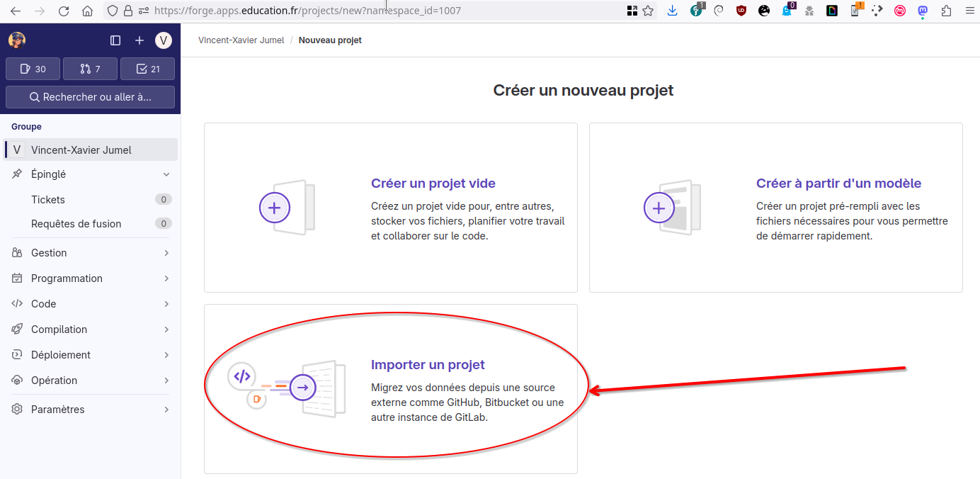Image resolution: width=980 pixels, height=479 pixels.
Task: Click the site permissions icon in URL bar
Action: coord(144,11)
